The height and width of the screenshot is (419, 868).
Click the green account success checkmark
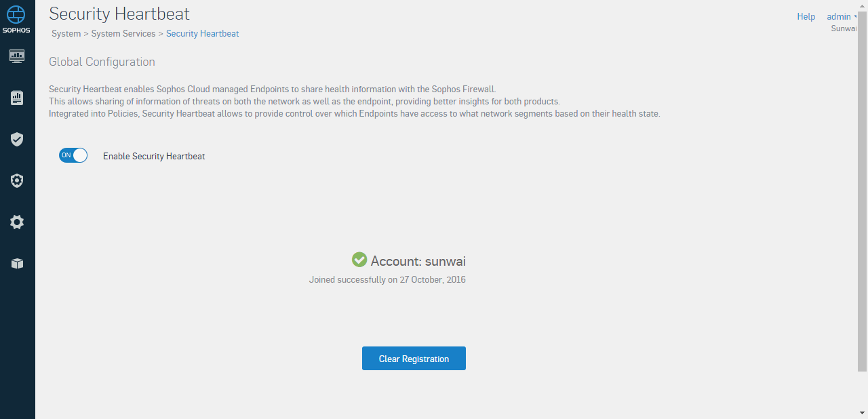click(x=359, y=260)
